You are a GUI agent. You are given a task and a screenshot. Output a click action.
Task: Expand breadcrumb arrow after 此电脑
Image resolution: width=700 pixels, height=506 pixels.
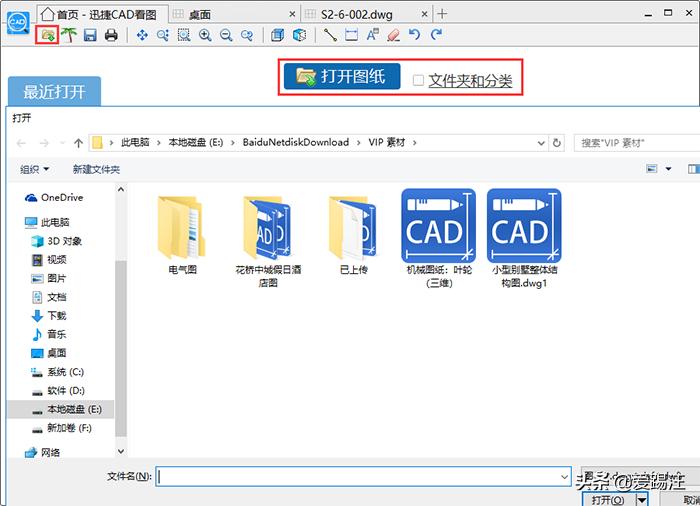click(x=158, y=143)
